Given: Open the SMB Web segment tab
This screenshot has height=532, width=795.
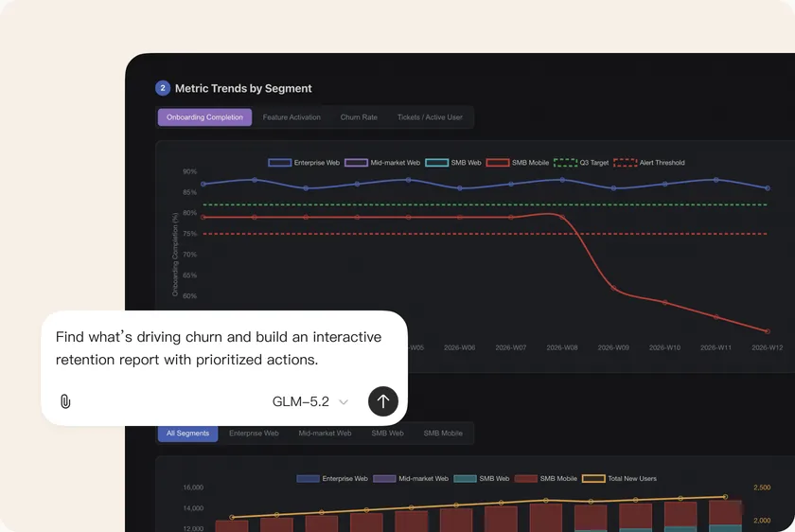Looking at the screenshot, I should point(387,434).
